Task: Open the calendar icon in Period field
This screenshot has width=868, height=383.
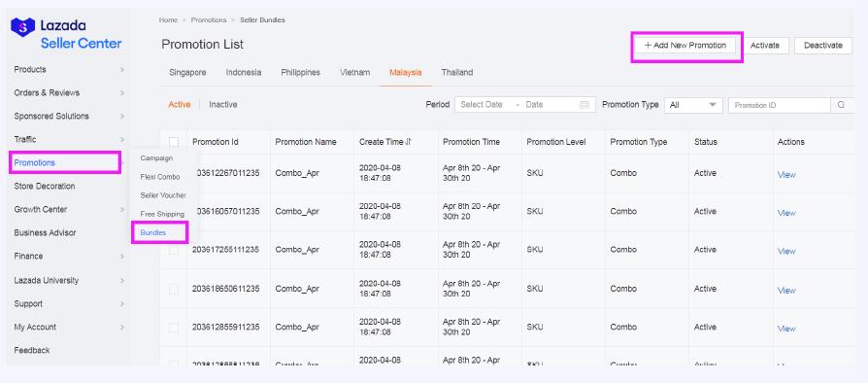Action: coord(584,105)
